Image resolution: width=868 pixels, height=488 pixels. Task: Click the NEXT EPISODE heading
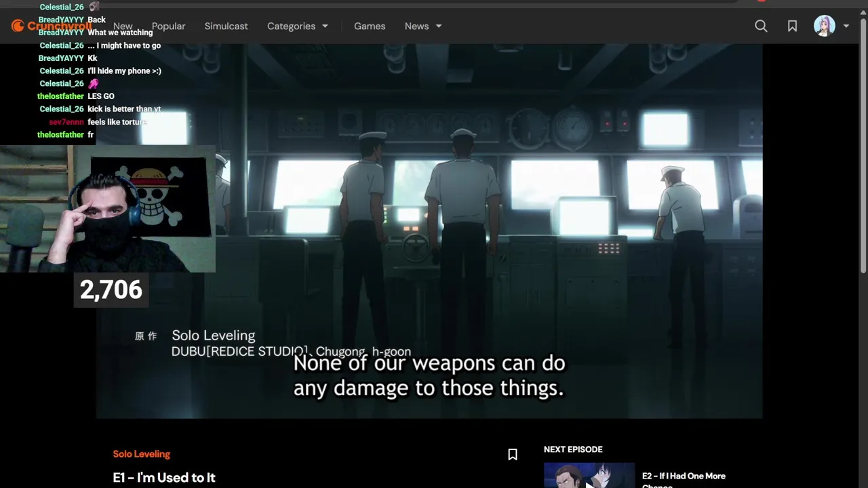point(573,449)
